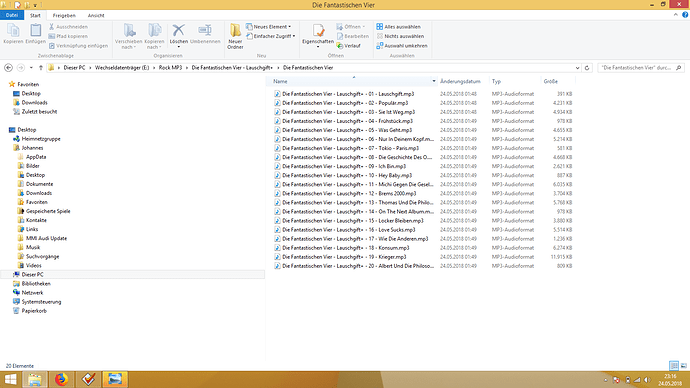690x388 pixels.
Task: Click Wechseldatenträger (E:) in address path
Action: click(x=122, y=68)
